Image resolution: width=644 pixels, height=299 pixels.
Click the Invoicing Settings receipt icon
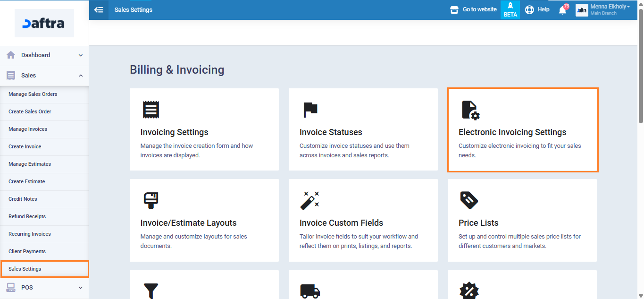tap(151, 110)
